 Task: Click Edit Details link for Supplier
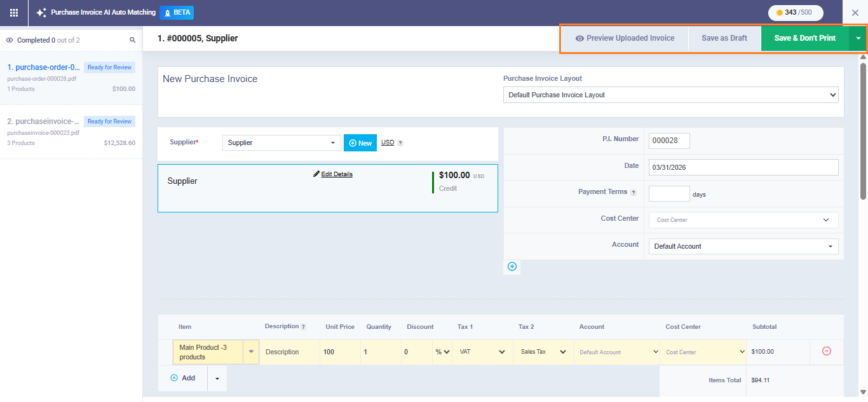point(333,174)
